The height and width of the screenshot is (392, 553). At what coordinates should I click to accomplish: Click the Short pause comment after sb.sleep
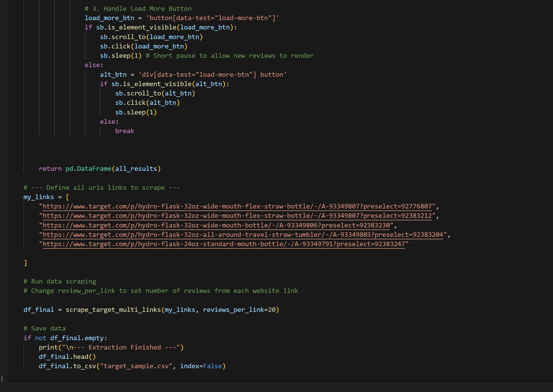[x=230, y=56]
